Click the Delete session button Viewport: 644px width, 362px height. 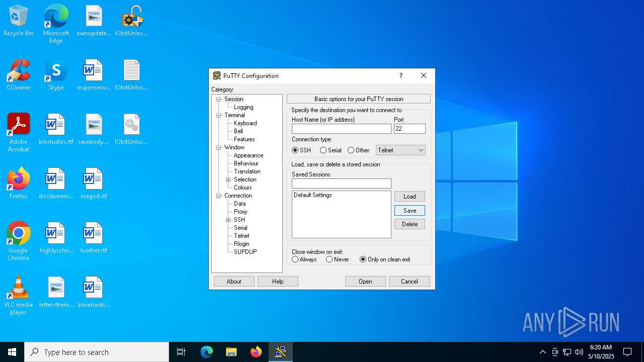click(x=410, y=224)
